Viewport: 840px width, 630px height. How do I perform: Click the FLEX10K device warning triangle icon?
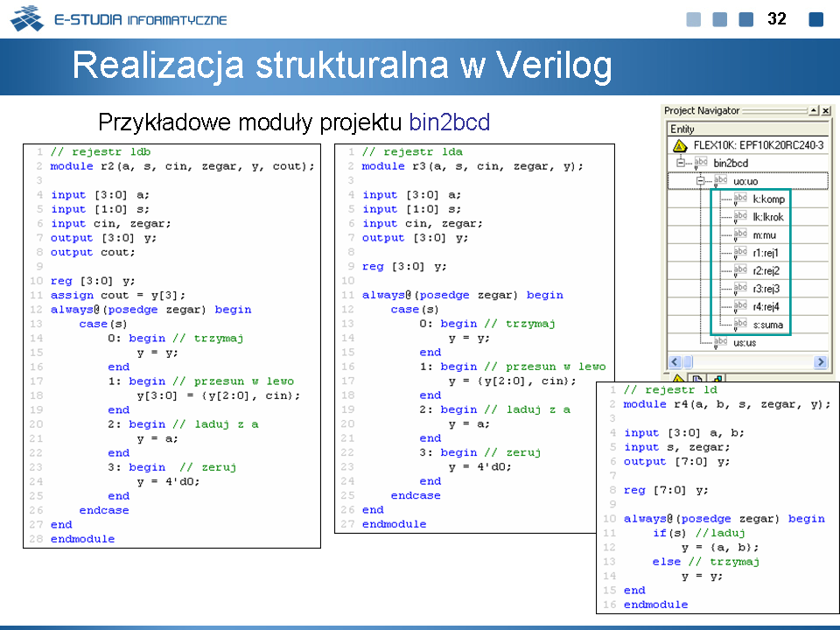tap(680, 145)
